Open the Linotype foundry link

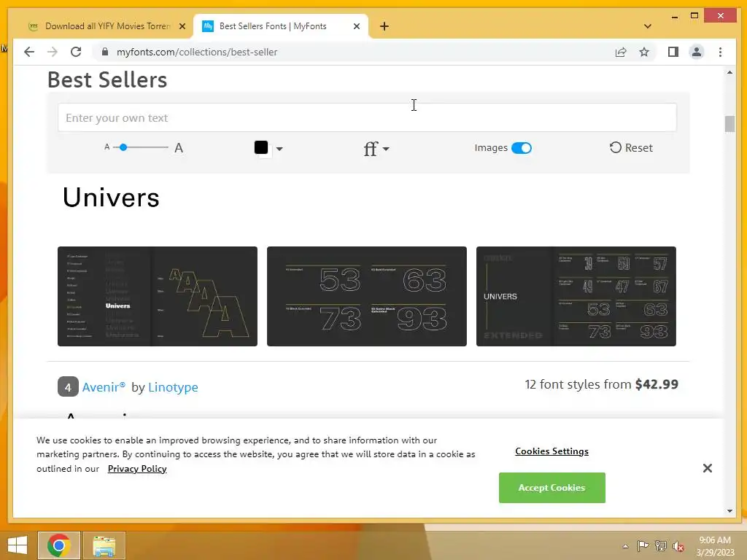coord(173,387)
